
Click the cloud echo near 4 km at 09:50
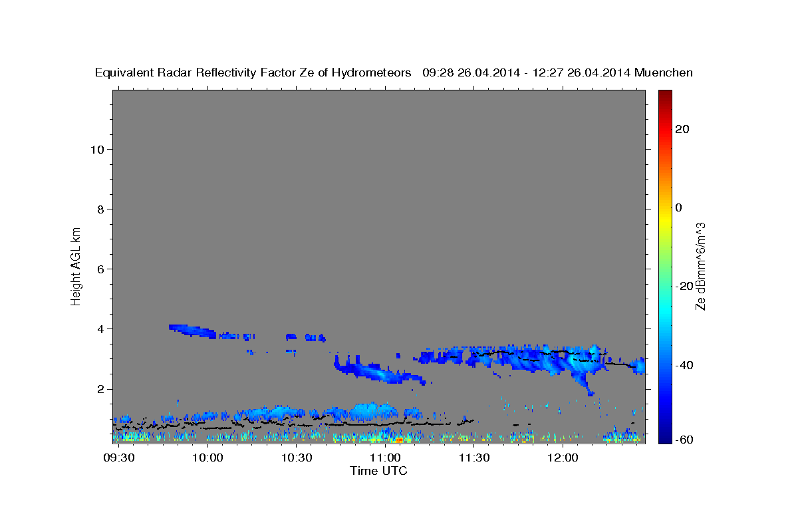point(193,331)
